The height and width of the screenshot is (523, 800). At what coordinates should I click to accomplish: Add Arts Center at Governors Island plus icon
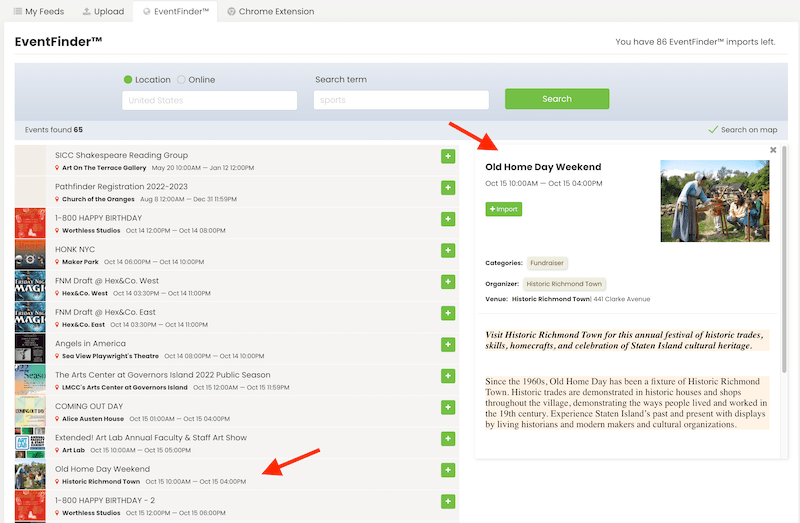[448, 376]
